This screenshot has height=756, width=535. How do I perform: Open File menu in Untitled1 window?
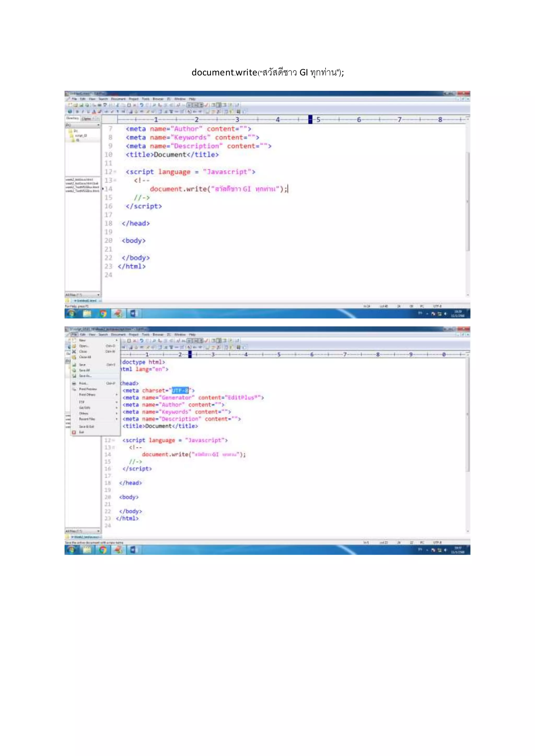74,99
